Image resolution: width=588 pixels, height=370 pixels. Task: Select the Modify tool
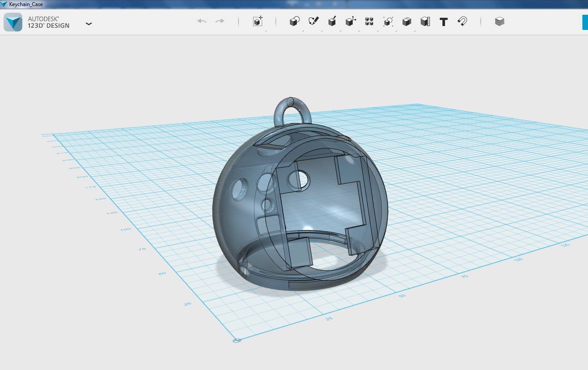pyautogui.click(x=351, y=21)
